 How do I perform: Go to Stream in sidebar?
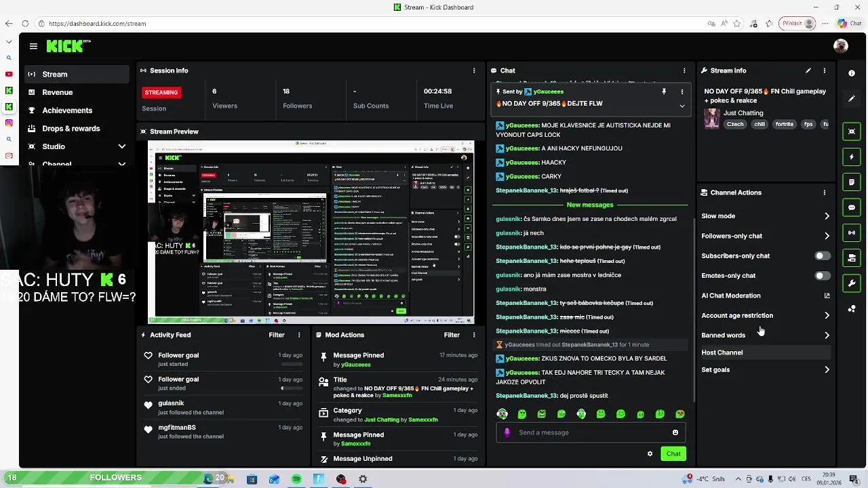click(x=77, y=75)
